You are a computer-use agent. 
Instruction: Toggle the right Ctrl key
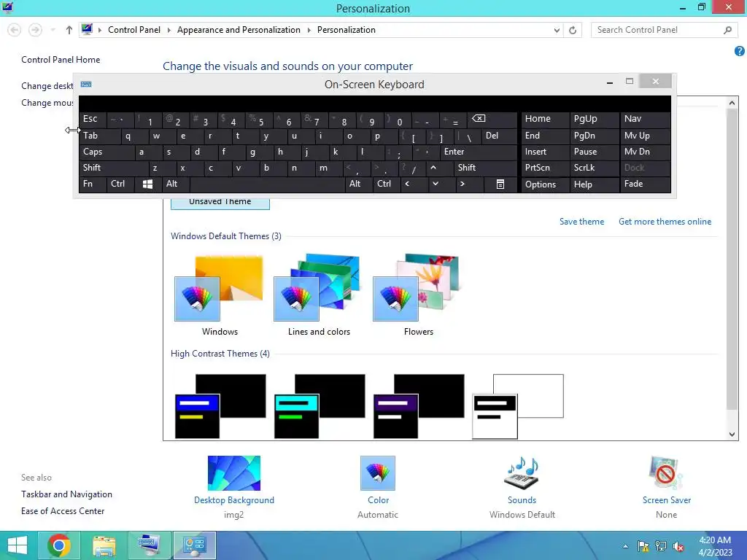coord(386,184)
